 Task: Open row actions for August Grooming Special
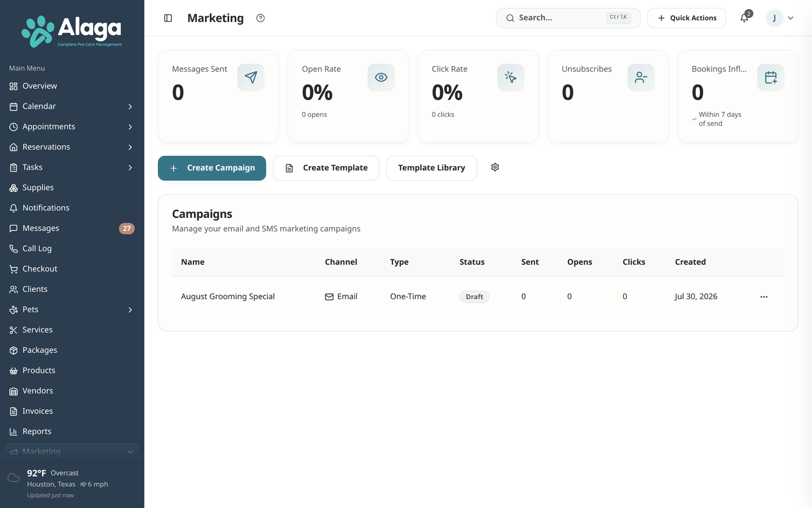click(x=764, y=297)
